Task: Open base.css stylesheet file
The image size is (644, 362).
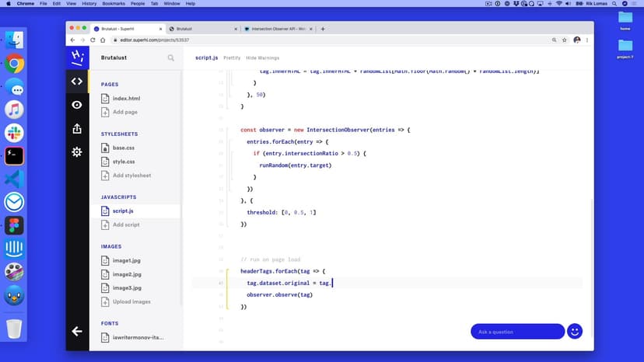Action: click(123, 148)
